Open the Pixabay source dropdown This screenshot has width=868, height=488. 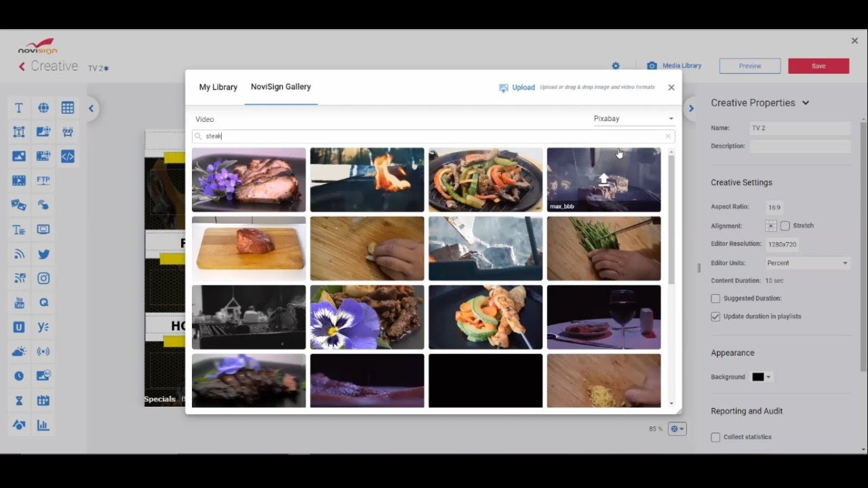point(633,119)
